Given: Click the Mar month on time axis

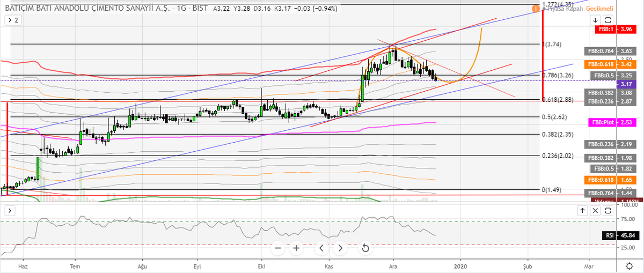Looking at the screenshot, I should pos(589,265).
